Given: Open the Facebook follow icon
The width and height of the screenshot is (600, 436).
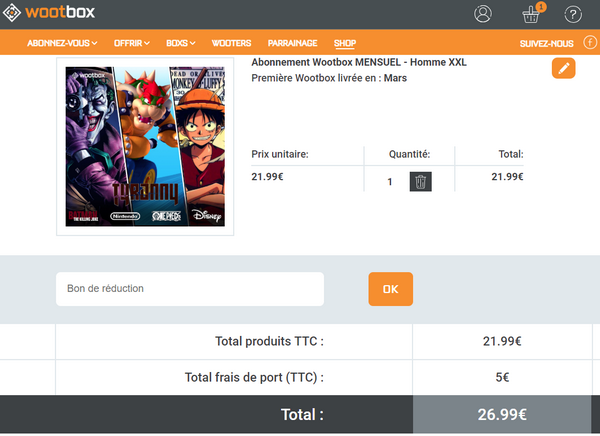Looking at the screenshot, I should (x=590, y=42).
